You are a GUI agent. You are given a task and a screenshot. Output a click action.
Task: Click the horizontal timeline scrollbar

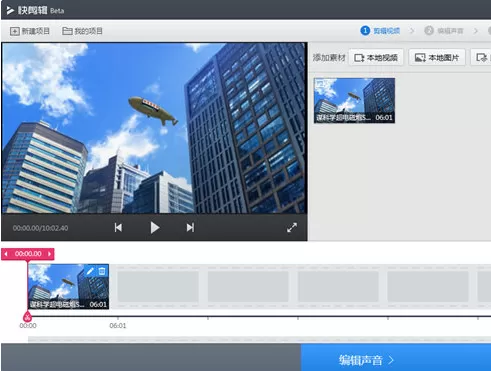259,339
